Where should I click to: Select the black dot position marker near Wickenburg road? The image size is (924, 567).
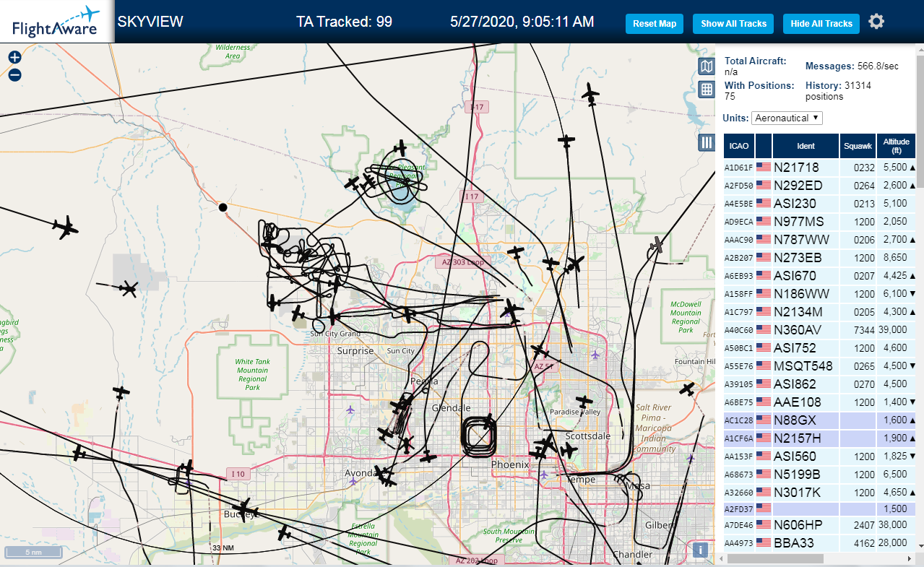223,207
